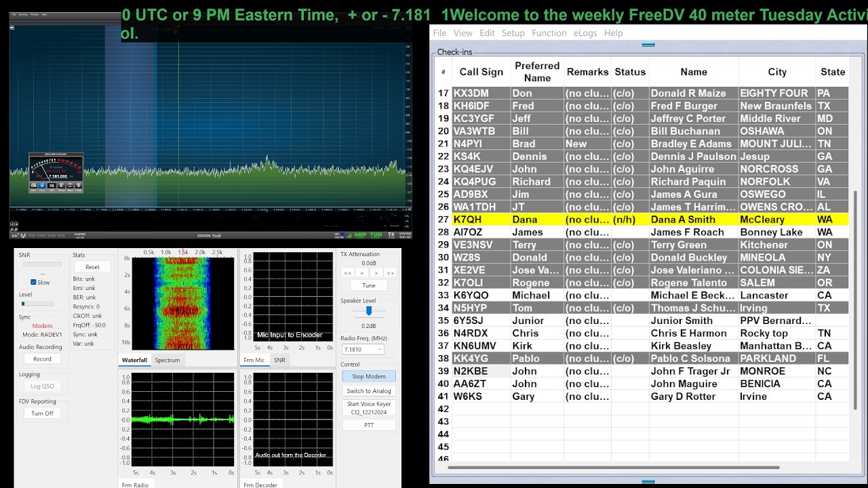Switch to the Waterfall tab
868x488 pixels.
pos(134,360)
